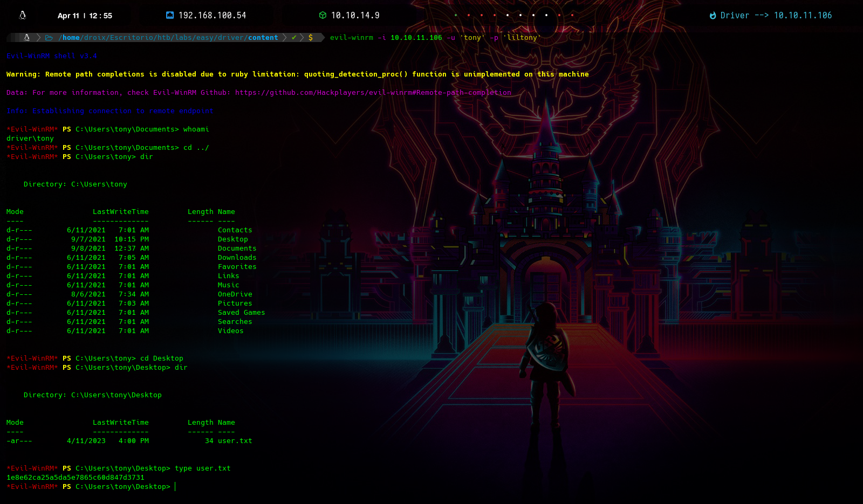Click the user.txt file name in listing
Viewport: 863px width, 504px height.
click(x=235, y=441)
